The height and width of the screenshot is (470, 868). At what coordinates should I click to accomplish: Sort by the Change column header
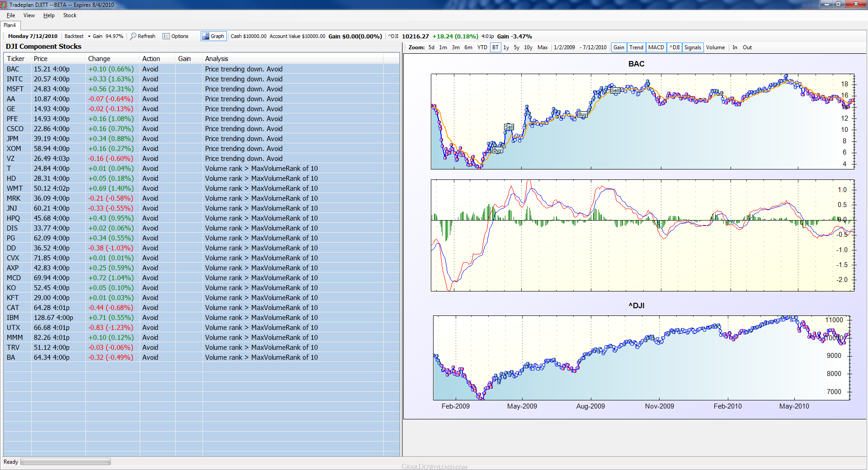click(x=113, y=59)
